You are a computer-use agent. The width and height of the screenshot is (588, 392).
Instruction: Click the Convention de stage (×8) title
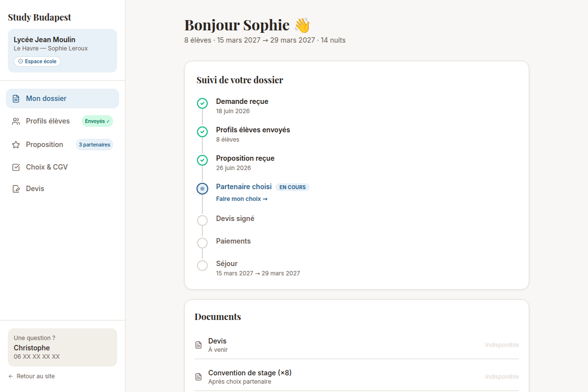[250, 373]
